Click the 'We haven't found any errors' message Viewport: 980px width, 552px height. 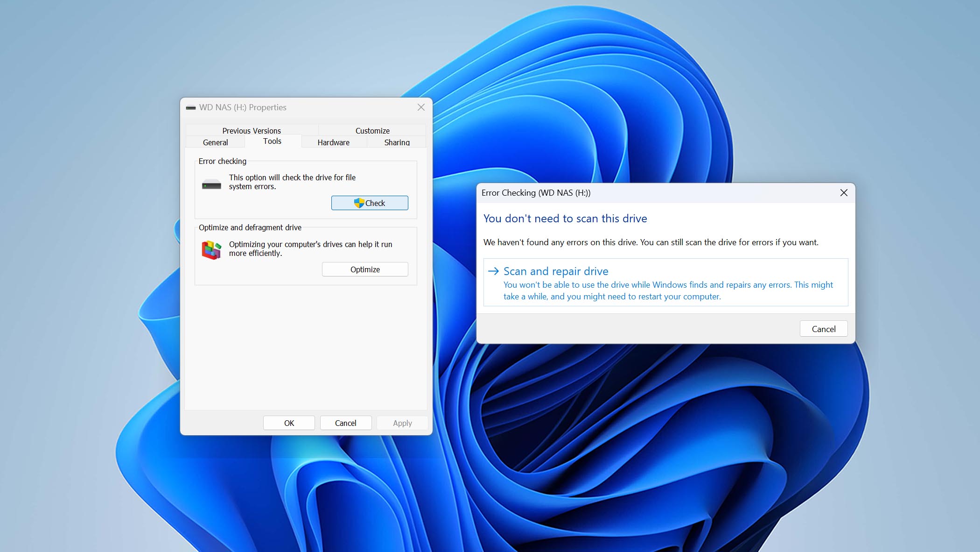[651, 242]
